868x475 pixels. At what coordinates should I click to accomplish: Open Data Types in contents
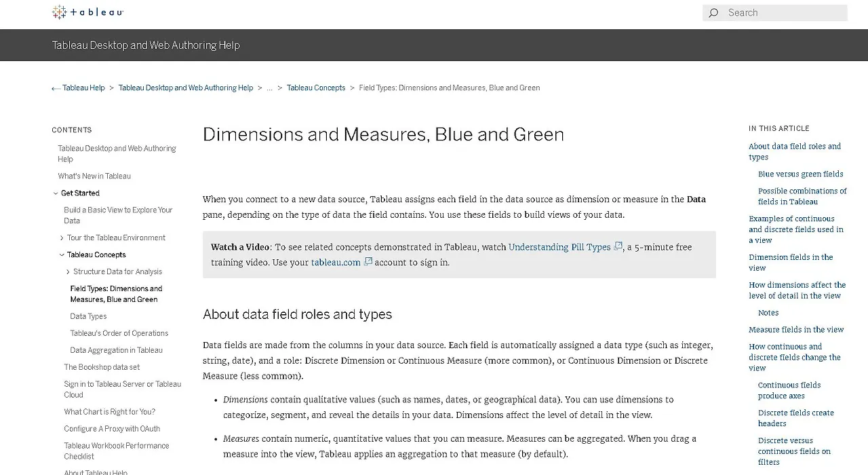[x=88, y=317]
